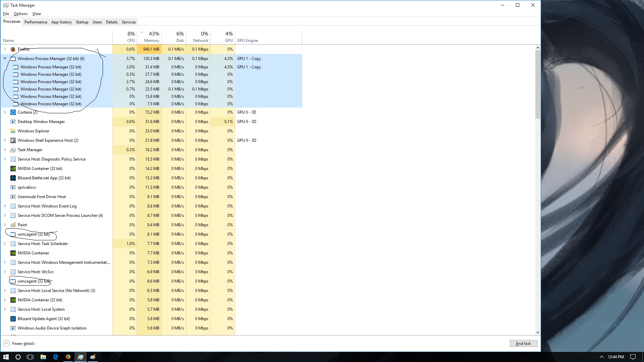Screen dimensions: 644x362
Task: Click the Firefox process icon
Action: click(13, 49)
